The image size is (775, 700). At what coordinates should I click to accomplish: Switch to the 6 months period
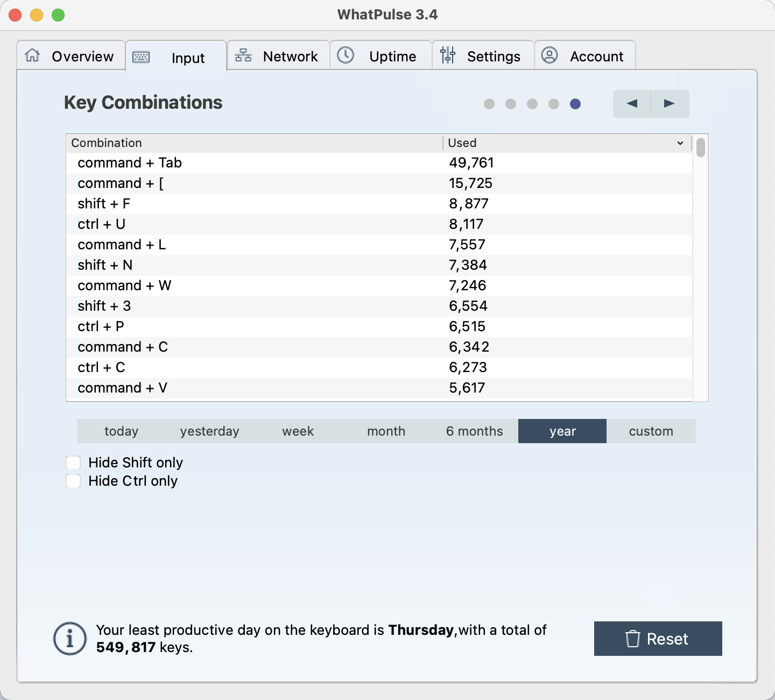[x=474, y=431]
